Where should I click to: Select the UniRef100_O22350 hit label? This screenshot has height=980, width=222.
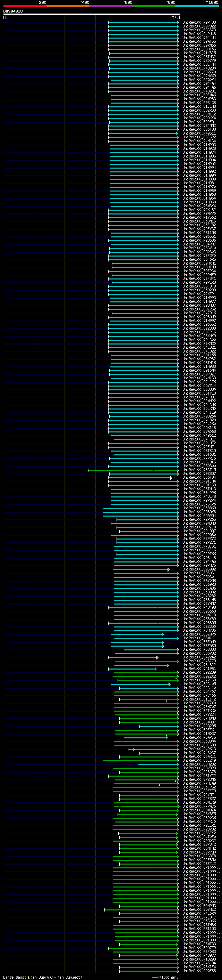[x=199, y=626]
